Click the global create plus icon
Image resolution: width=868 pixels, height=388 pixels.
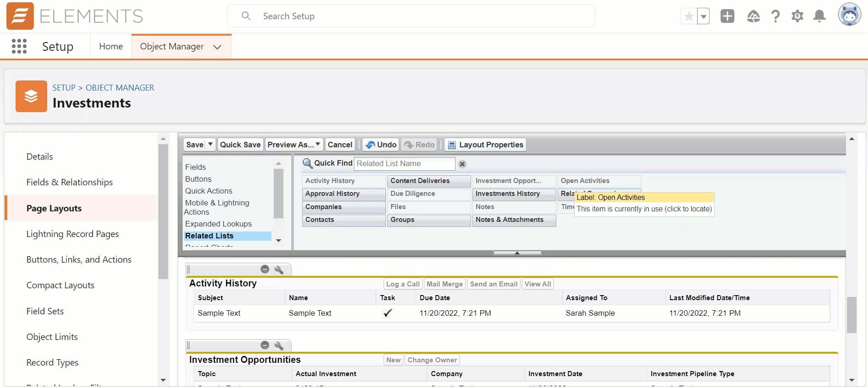point(727,16)
